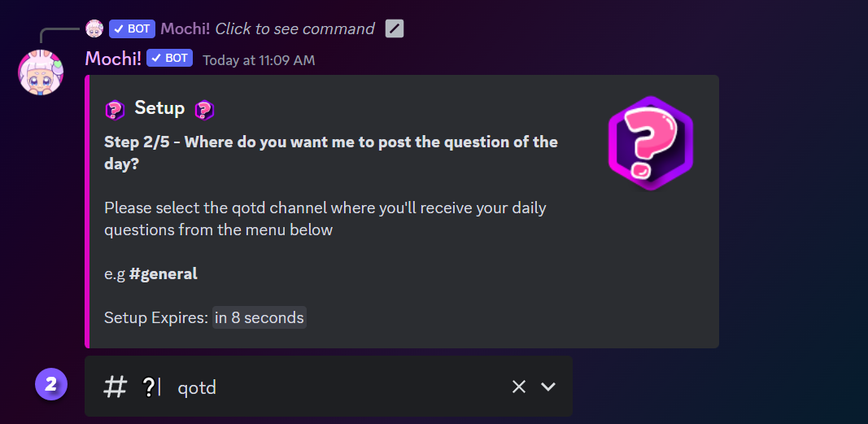Open Mochi's large profile avatar

(x=41, y=71)
